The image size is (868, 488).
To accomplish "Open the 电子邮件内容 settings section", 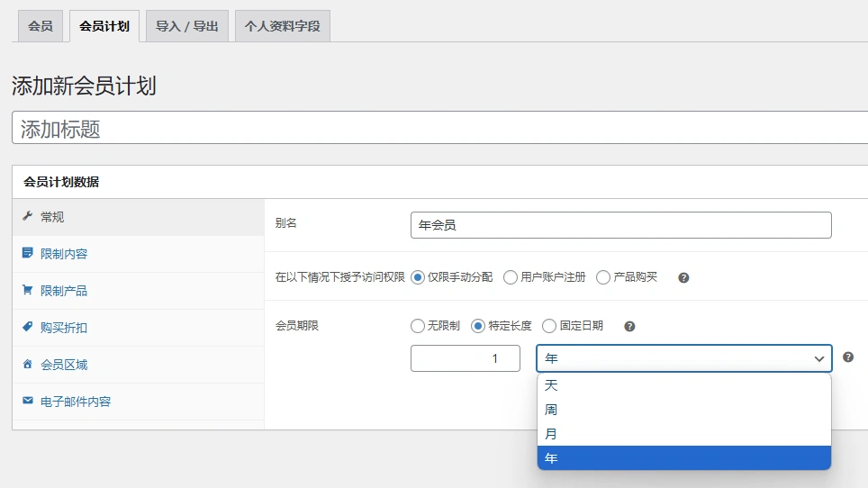I will tap(139, 402).
